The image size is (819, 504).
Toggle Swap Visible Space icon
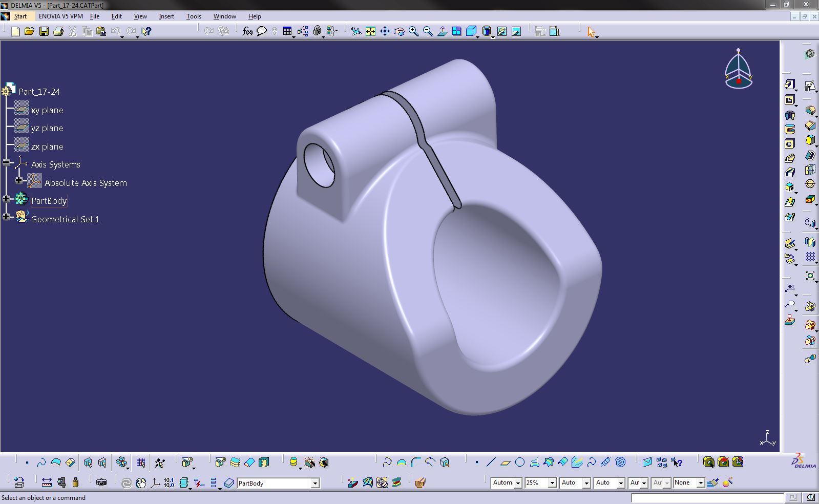point(516,32)
